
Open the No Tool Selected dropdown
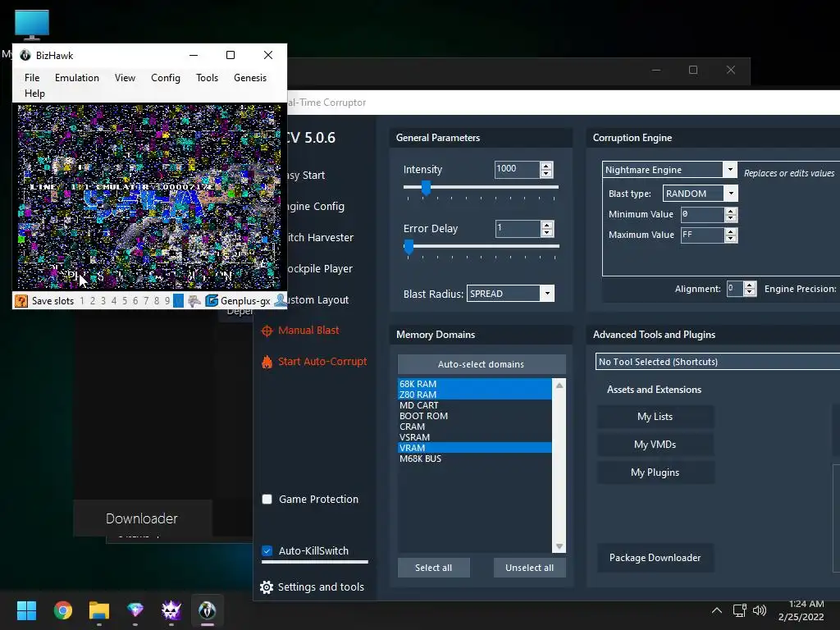(x=718, y=362)
